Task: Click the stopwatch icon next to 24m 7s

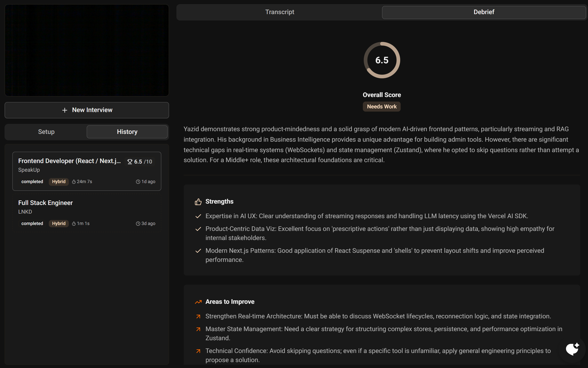Action: [x=74, y=182]
